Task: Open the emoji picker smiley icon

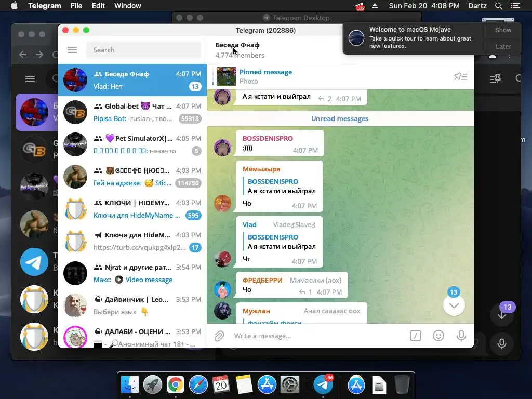Action: pyautogui.click(x=438, y=336)
